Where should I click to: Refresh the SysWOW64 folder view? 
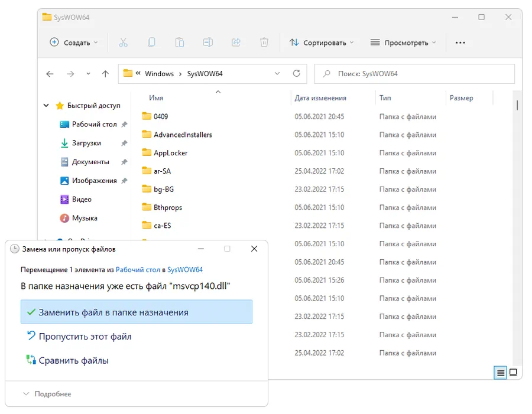[297, 74]
